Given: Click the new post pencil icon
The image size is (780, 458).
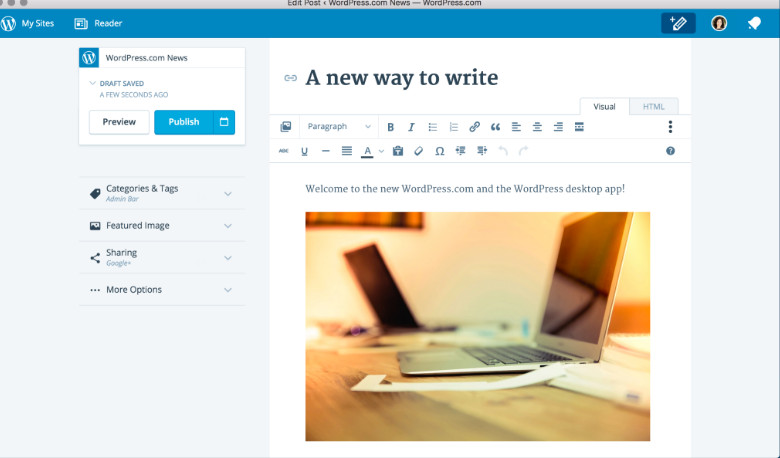Looking at the screenshot, I should (x=678, y=23).
